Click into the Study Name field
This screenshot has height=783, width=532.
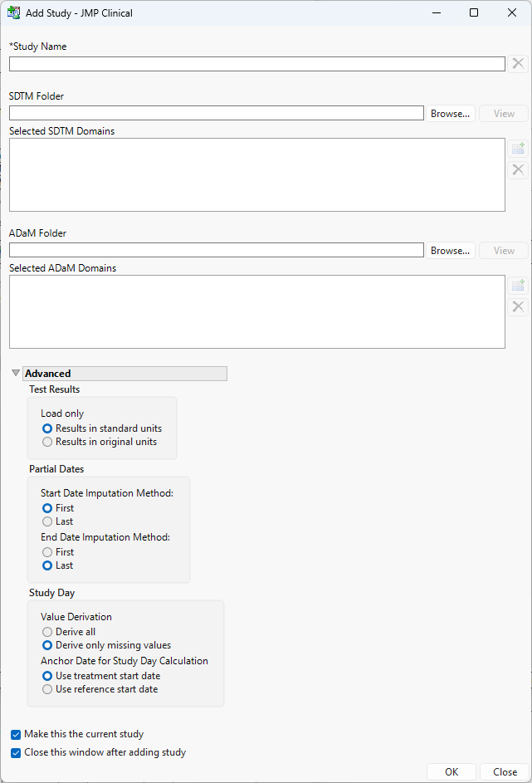(x=257, y=64)
